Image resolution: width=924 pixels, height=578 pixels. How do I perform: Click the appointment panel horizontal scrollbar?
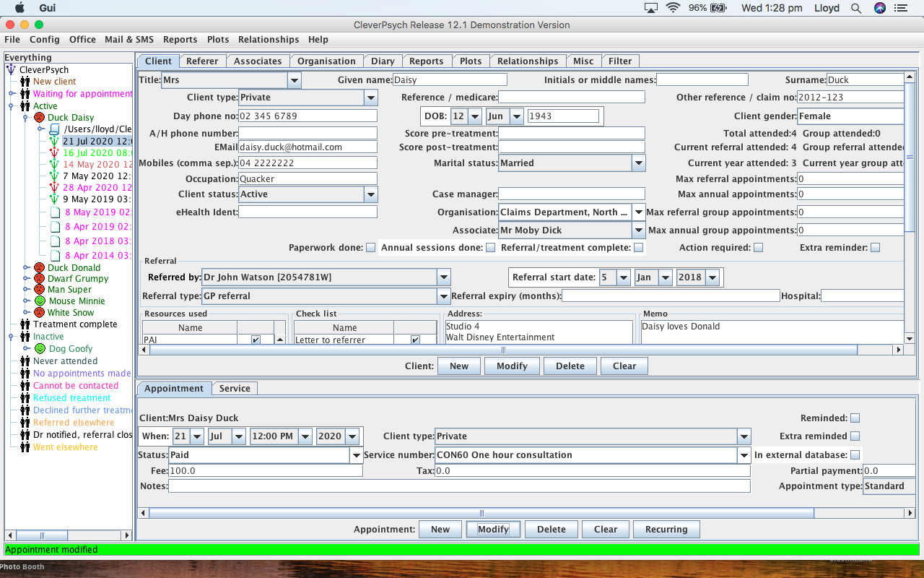pos(481,513)
